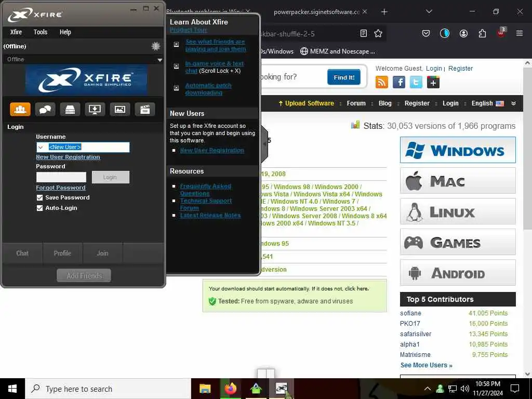Expand the Offline status dropdown
The image size is (532, 399).
tap(160, 60)
